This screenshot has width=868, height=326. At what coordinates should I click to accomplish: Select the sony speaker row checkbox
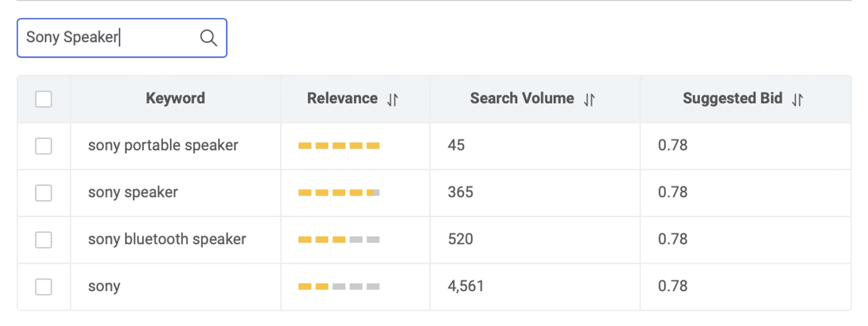click(43, 193)
